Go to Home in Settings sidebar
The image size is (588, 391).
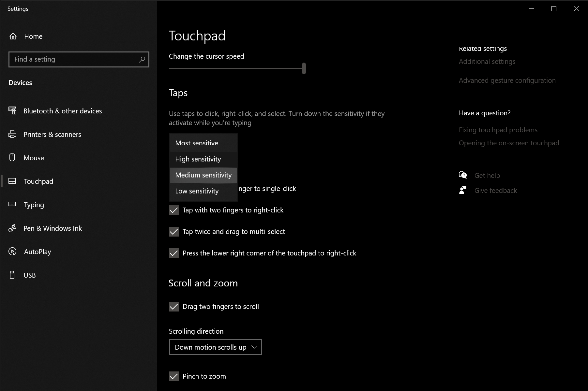[x=33, y=36]
